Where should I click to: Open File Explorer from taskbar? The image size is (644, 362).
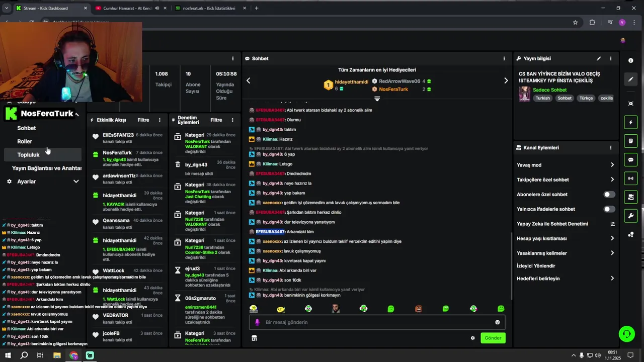[57, 355]
